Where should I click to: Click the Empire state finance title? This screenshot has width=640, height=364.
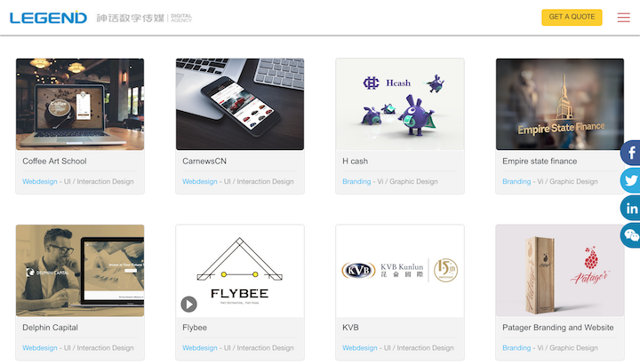pos(540,161)
